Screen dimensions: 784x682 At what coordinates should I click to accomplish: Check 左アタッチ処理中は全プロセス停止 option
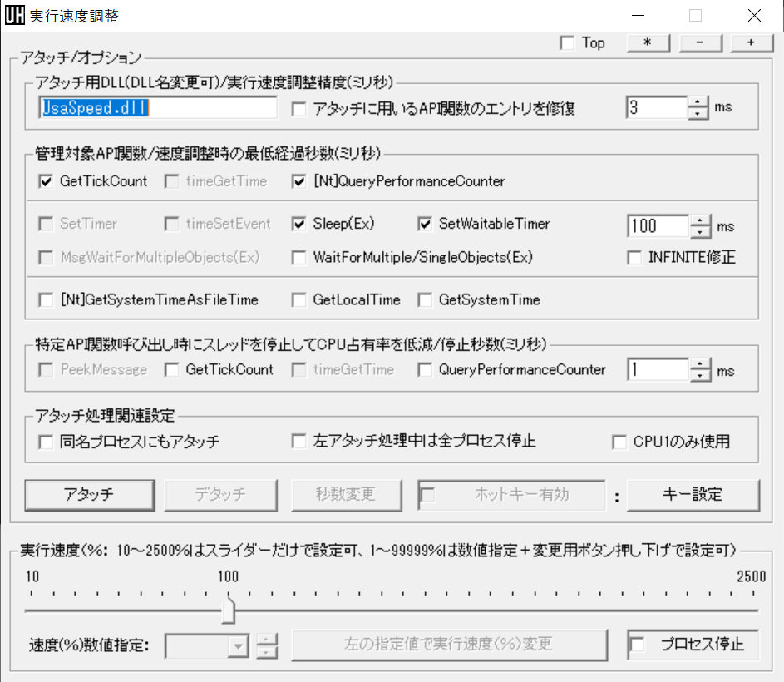(x=299, y=441)
